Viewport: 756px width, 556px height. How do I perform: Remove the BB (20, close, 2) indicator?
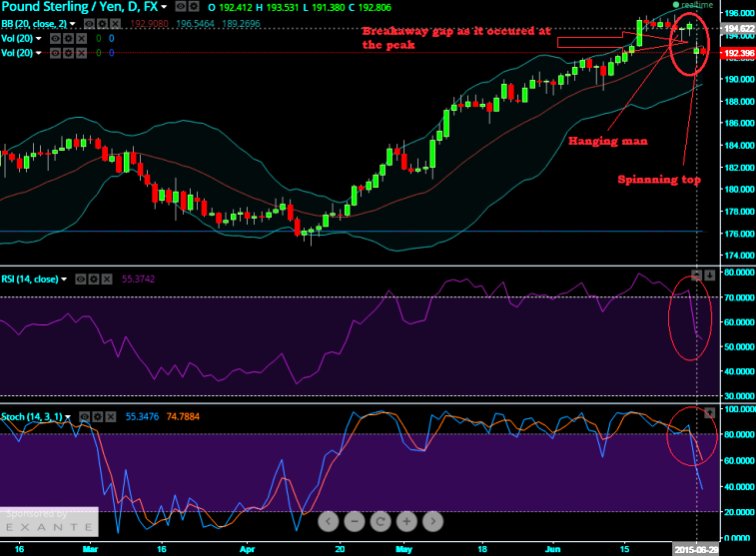pos(115,24)
